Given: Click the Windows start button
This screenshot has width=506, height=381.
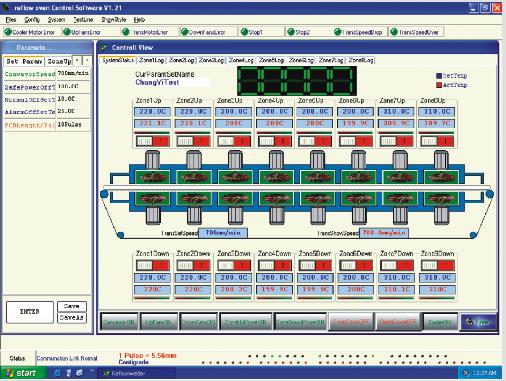Looking at the screenshot, I should point(23,373).
